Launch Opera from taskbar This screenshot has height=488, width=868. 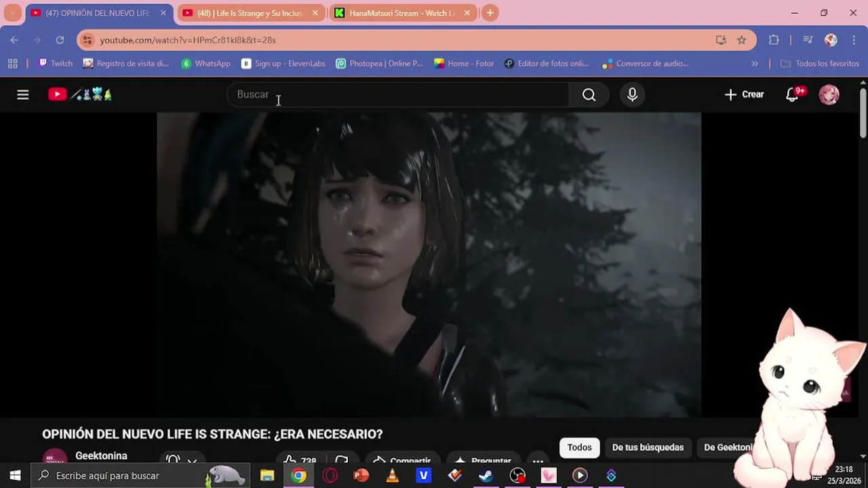click(x=330, y=475)
